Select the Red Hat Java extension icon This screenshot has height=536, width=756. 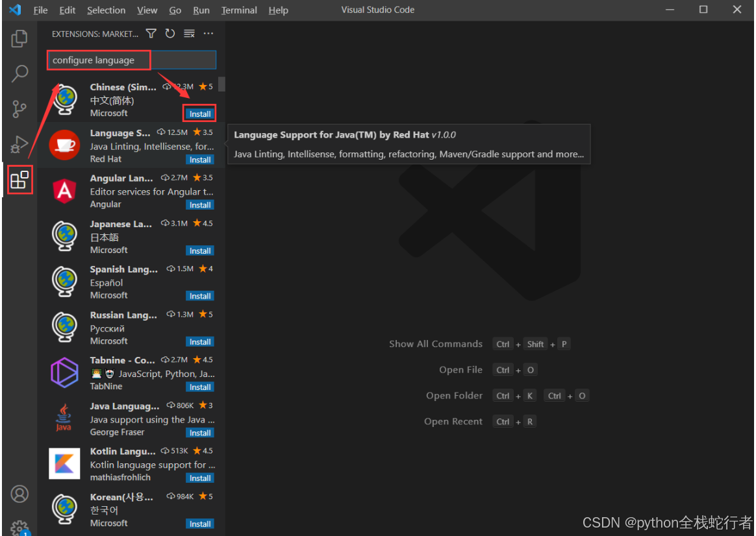coord(64,145)
